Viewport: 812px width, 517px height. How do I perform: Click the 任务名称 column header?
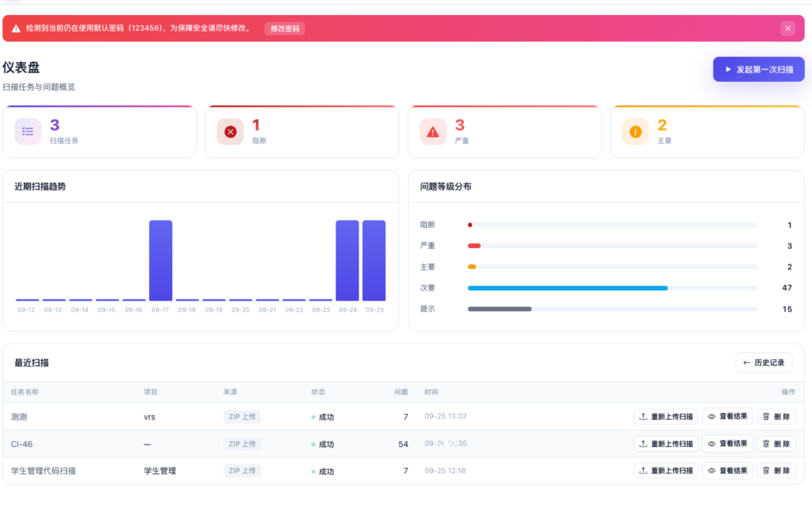point(25,392)
